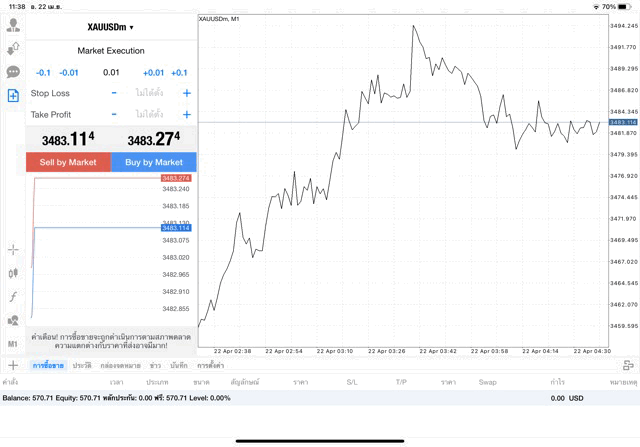Open the Market Execution order type selector

(x=111, y=51)
